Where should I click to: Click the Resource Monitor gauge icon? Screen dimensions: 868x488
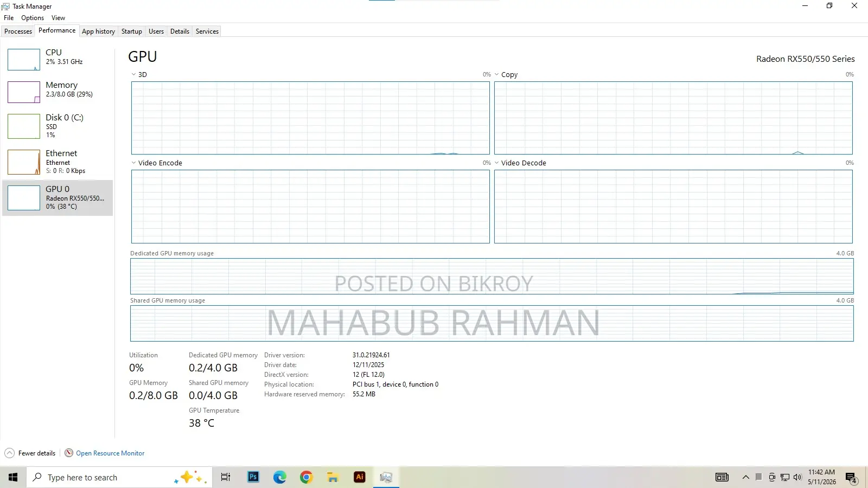(69, 453)
